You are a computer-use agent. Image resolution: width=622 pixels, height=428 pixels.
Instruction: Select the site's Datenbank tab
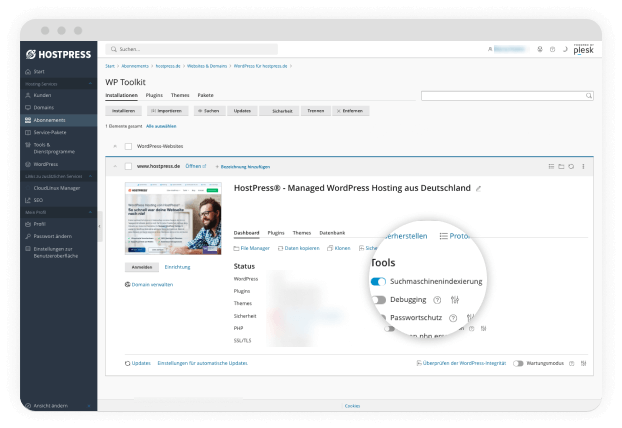332,233
